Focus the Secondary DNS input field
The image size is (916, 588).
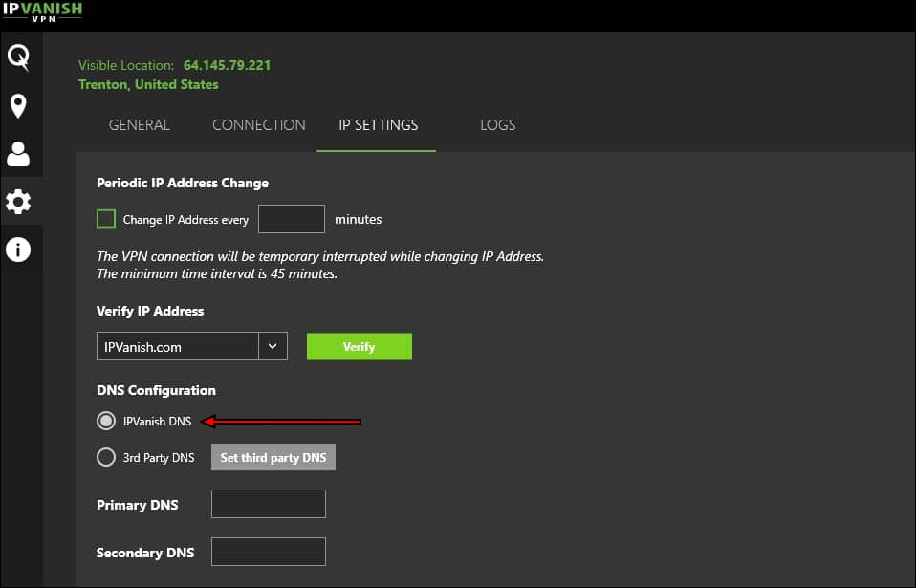tap(269, 552)
